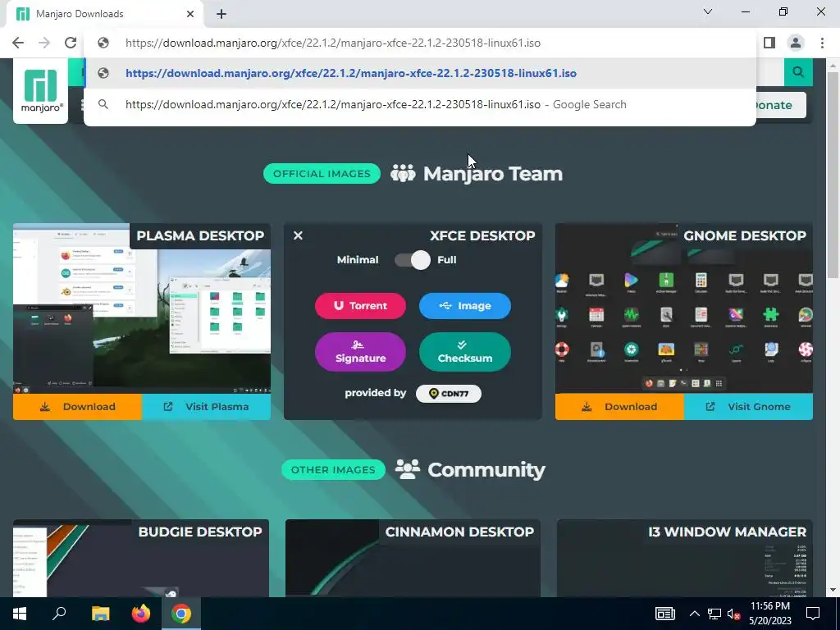Click the browser back arrow

(x=18, y=43)
